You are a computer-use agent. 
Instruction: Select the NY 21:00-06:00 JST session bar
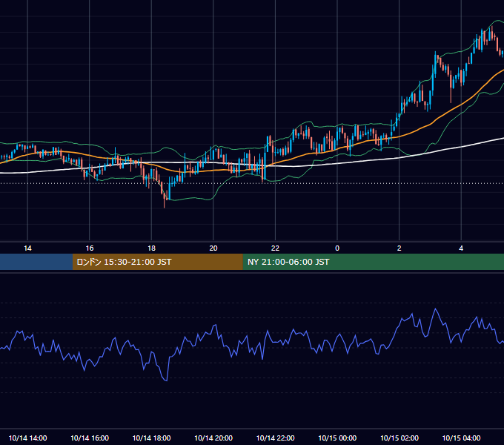(x=373, y=262)
